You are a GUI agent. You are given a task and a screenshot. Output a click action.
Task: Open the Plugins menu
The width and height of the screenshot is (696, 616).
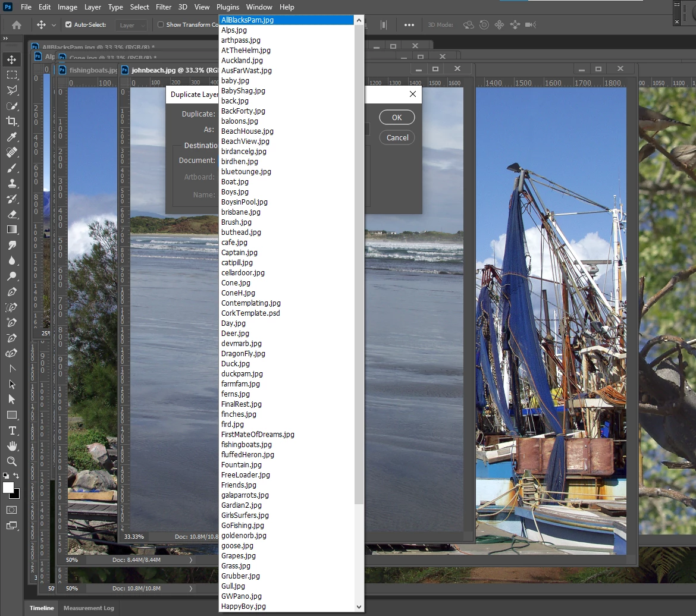click(x=228, y=7)
